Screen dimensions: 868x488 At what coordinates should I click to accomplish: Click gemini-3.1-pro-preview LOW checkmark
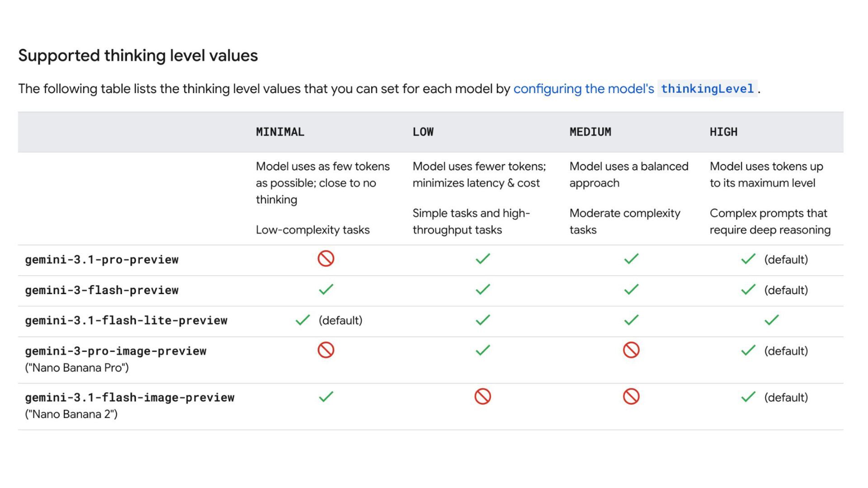(482, 259)
